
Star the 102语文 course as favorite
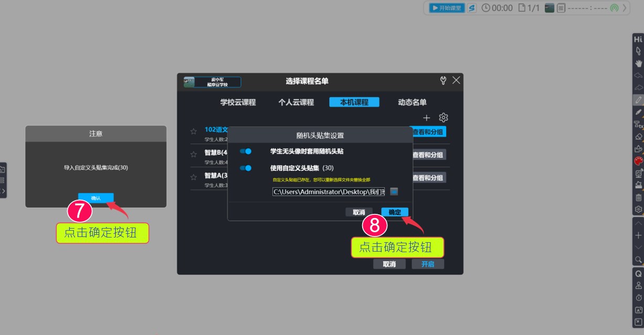coord(193,130)
